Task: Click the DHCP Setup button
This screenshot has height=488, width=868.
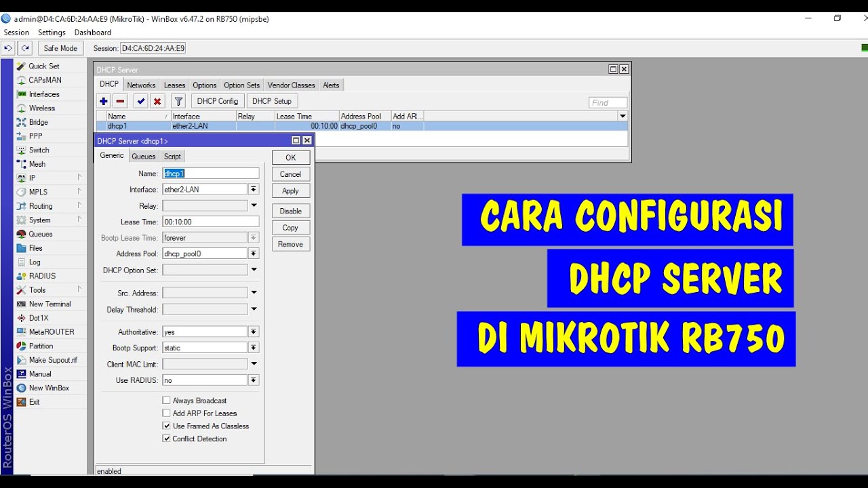Action: pyautogui.click(x=272, y=101)
